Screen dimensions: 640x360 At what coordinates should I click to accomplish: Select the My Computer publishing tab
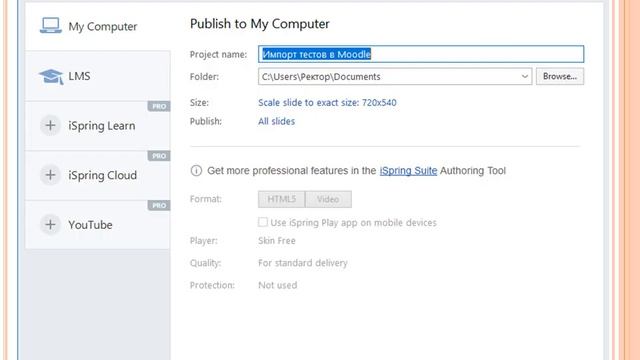(x=98, y=26)
